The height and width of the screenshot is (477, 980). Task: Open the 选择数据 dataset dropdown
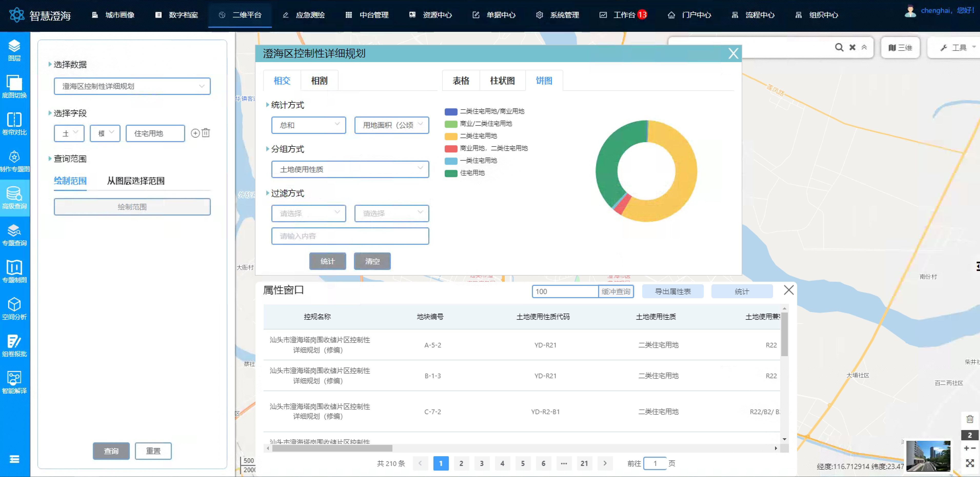click(132, 86)
